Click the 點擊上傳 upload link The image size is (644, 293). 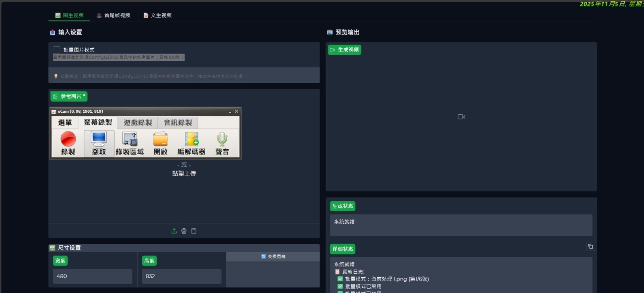184,173
